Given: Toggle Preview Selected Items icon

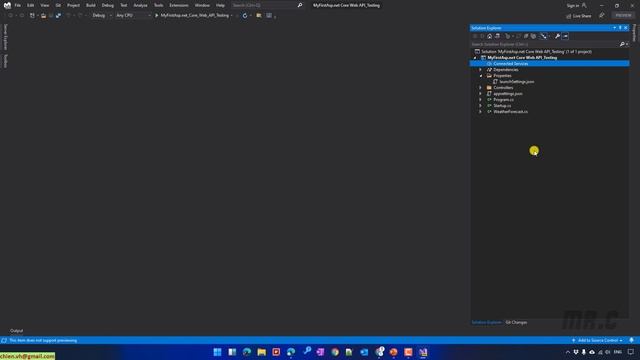Looking at the screenshot, I should 565,36.
